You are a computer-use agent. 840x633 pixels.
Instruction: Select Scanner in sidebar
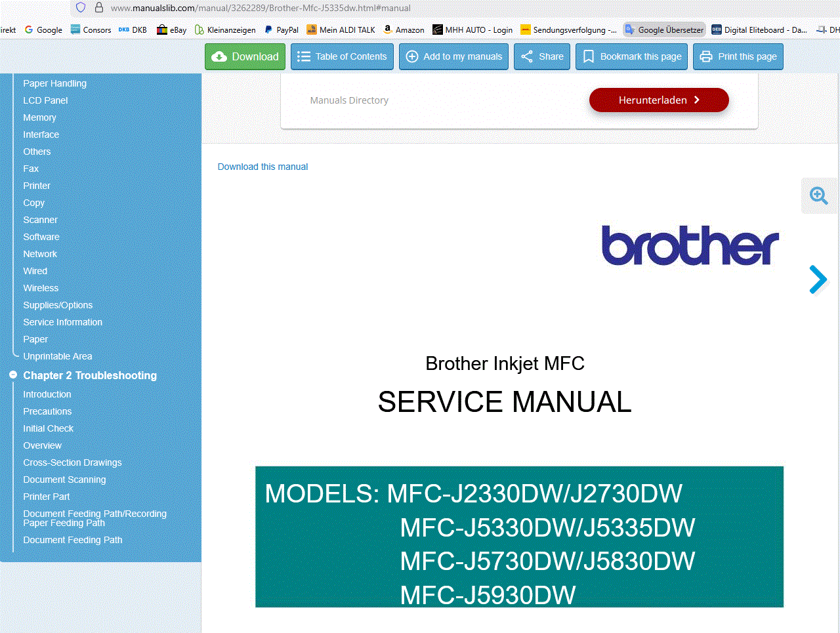40,220
